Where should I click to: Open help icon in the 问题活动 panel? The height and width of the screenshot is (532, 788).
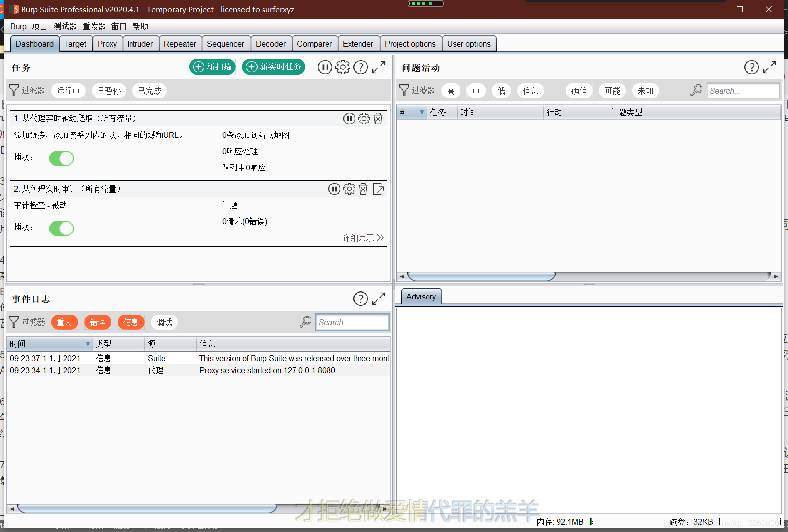[x=752, y=67]
